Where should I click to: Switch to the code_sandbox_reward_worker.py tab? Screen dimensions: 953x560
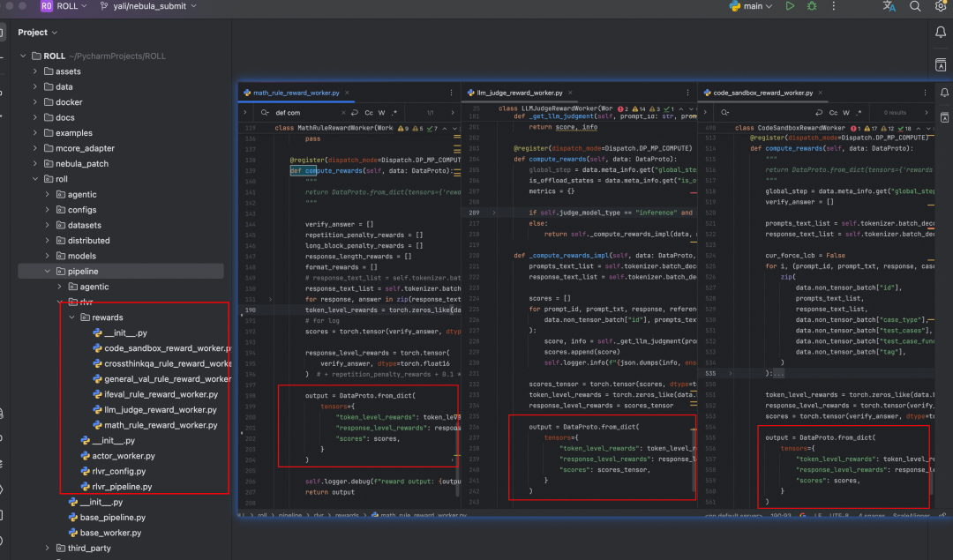(762, 93)
